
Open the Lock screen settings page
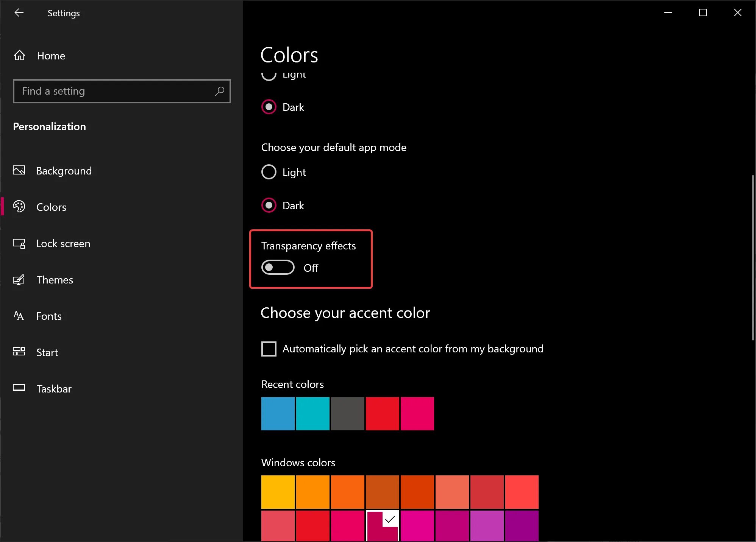[x=63, y=243]
